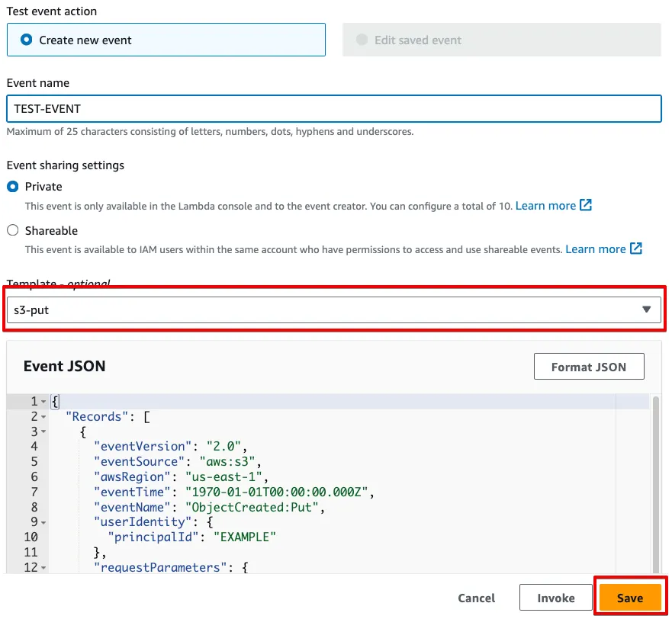
Task: Click the Invoke button
Action: pos(556,598)
